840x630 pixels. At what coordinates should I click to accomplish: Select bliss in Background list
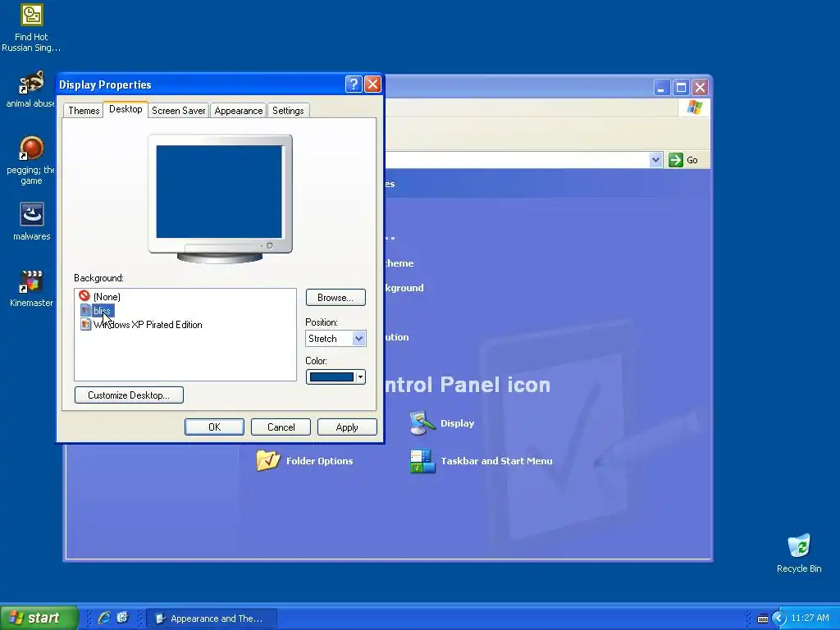(x=97, y=311)
